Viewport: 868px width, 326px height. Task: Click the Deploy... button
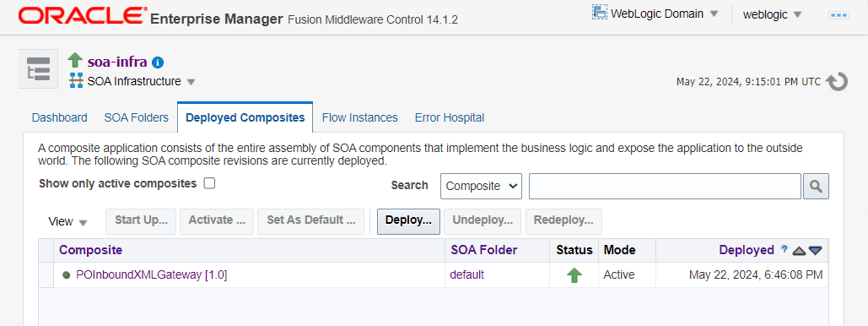click(408, 221)
